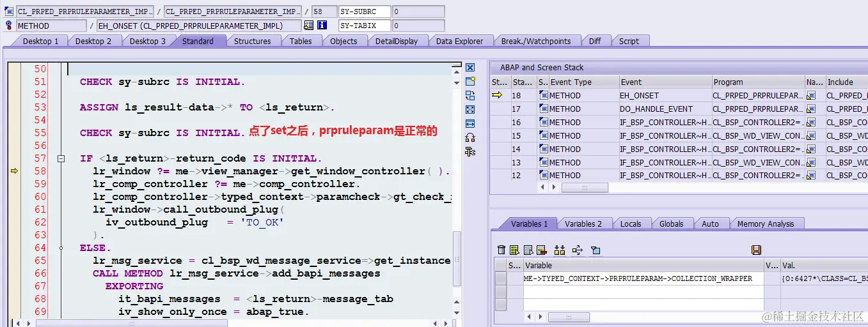The image size is (868, 327).
Task: Open the Memory Analysis tab
Action: tap(766, 224)
